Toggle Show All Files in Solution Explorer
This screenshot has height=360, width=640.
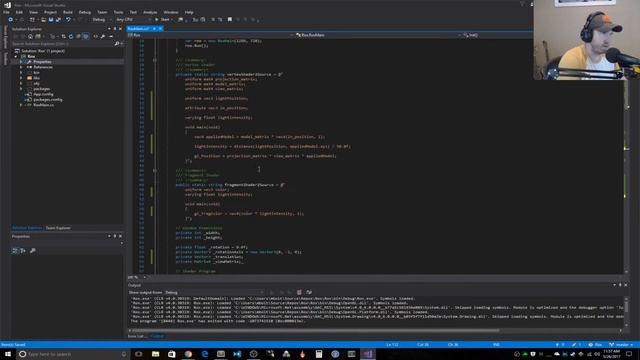(x=86, y=36)
